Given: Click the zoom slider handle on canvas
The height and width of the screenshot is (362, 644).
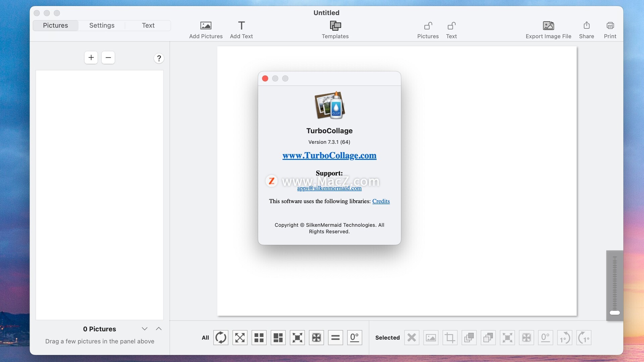Looking at the screenshot, I should 615,313.
